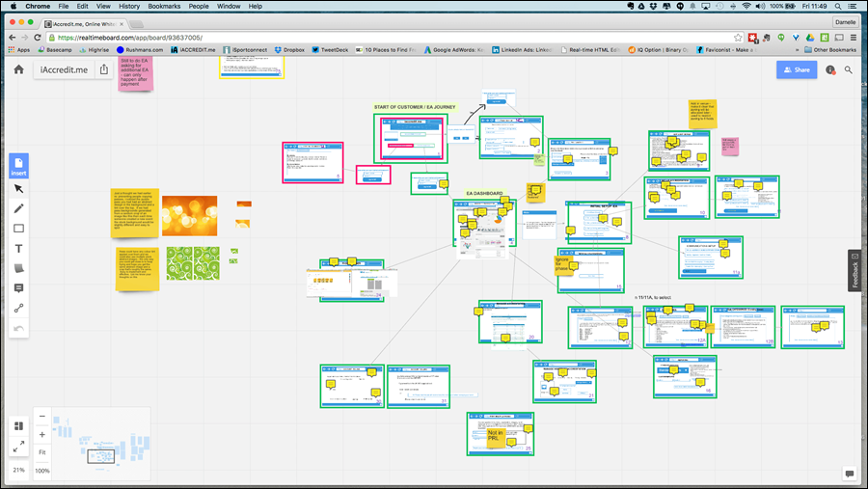Image resolution: width=868 pixels, height=489 pixels.
Task: Select the pink sticky note at top
Action: click(x=135, y=73)
